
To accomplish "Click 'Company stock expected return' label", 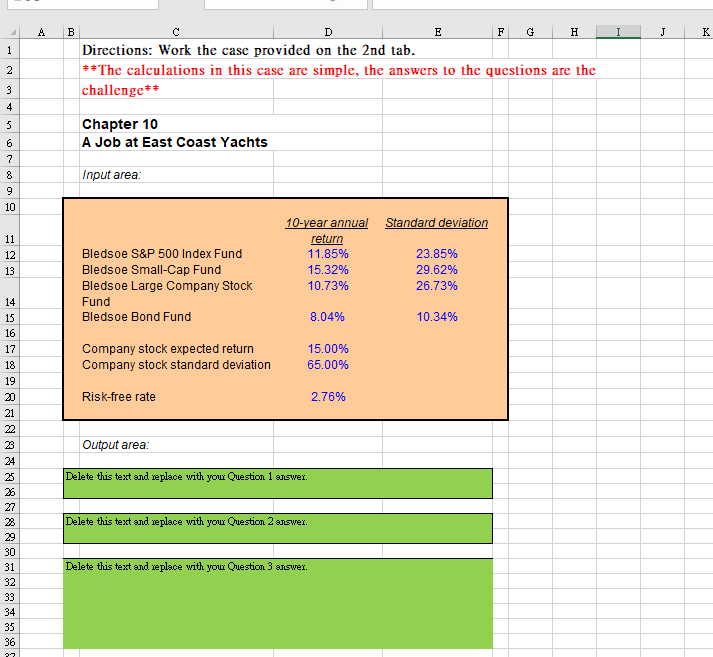I will (168, 349).
